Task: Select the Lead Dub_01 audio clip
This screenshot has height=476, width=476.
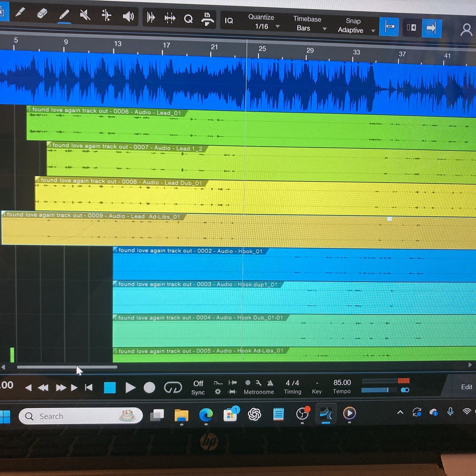Action: pos(255,197)
